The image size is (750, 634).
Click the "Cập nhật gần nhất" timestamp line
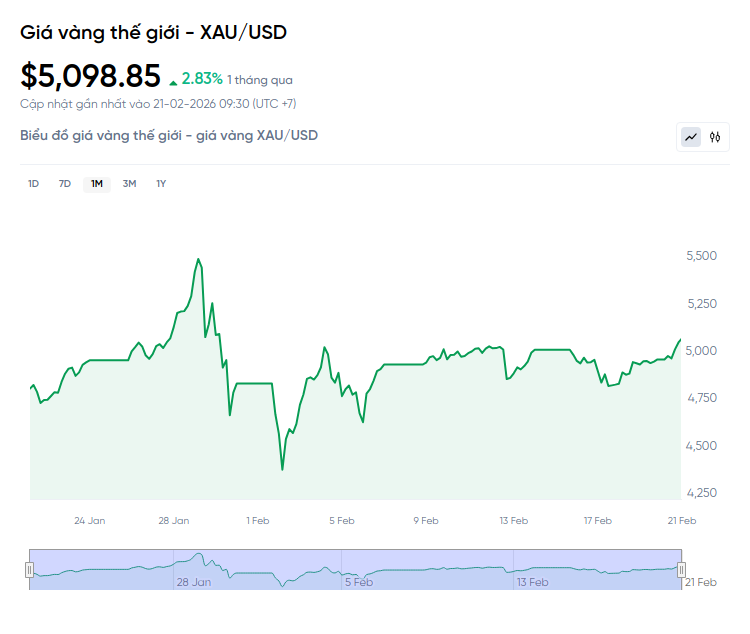tap(158, 103)
